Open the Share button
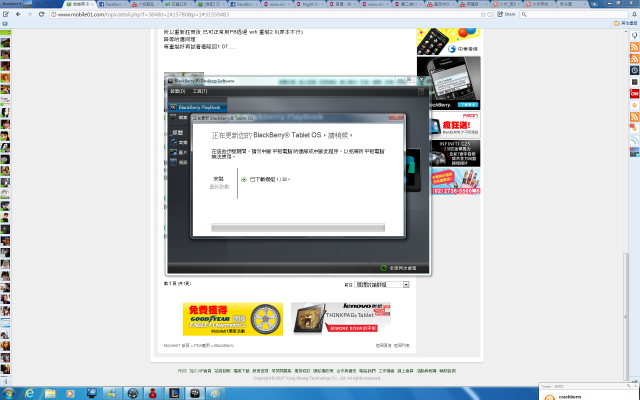The image size is (640, 400). 506,14
